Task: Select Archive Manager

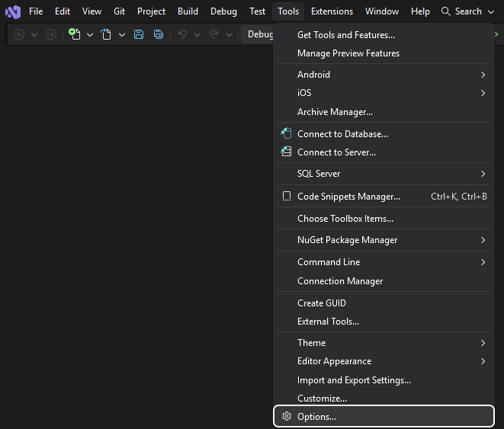Action: [x=384, y=112]
